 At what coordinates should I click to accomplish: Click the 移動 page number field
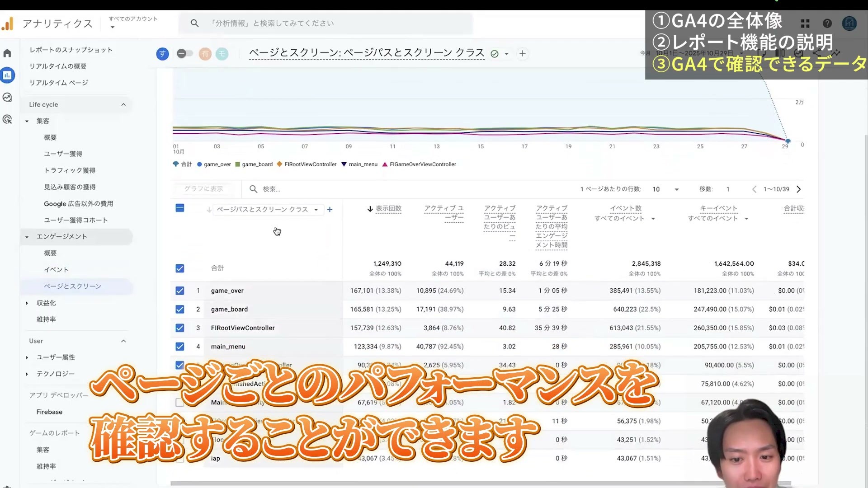[728, 189]
